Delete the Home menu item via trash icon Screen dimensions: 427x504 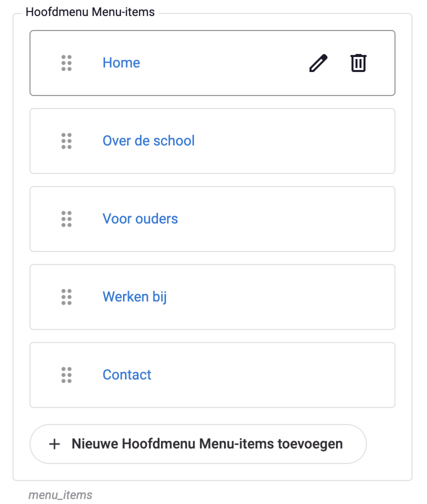pos(358,63)
